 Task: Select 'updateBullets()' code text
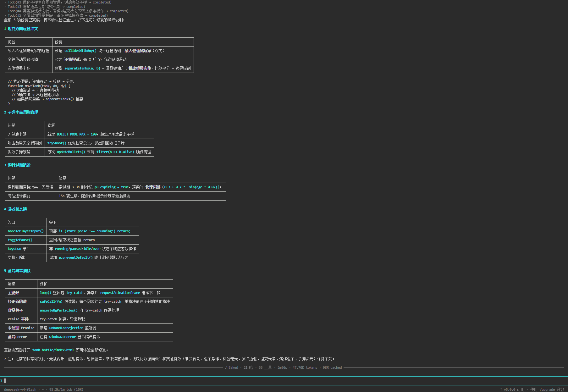(71, 152)
